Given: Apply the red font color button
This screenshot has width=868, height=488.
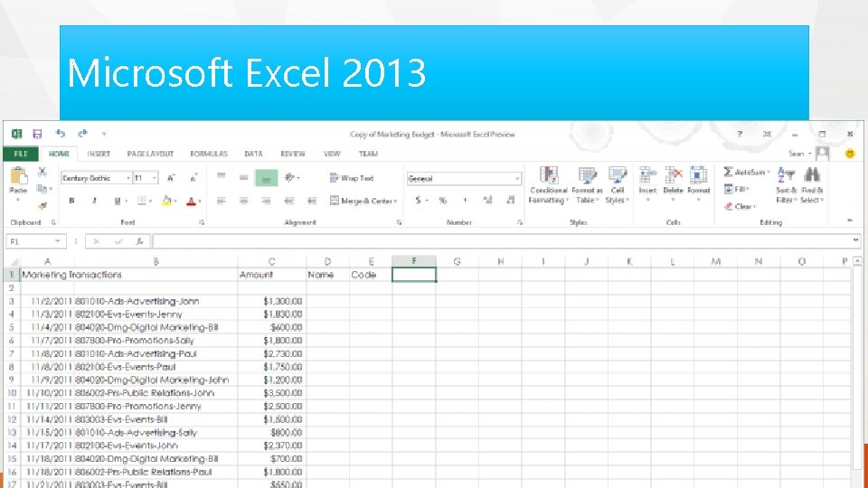Looking at the screenshot, I should pos(191,201).
